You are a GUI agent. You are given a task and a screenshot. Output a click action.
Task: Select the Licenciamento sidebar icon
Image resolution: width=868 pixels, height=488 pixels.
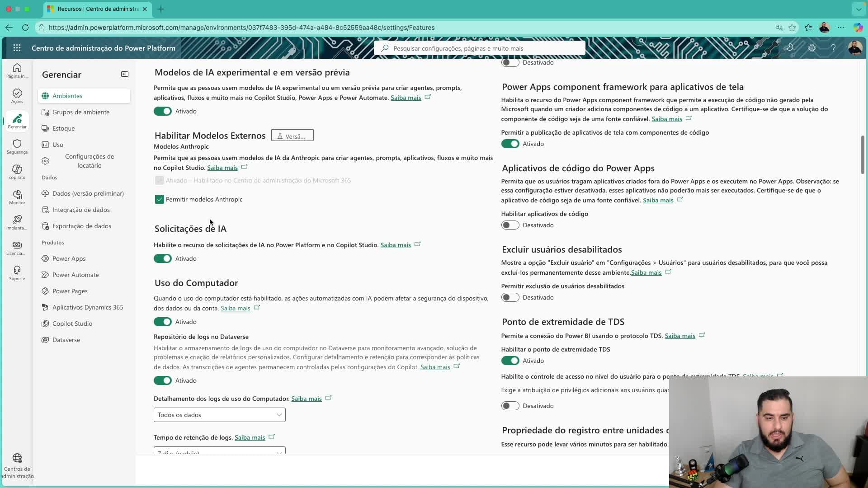(17, 248)
